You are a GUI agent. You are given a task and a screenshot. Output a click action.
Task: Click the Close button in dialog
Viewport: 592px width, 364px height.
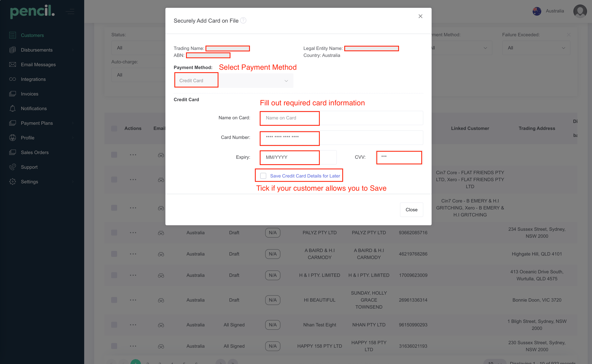(x=411, y=210)
